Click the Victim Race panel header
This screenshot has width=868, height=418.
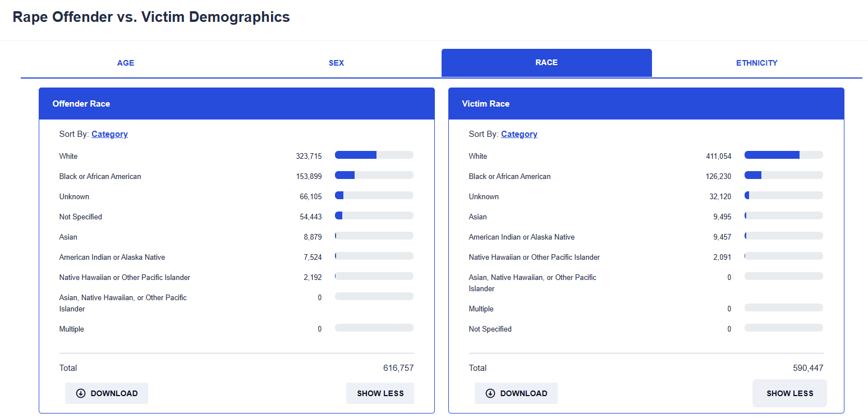pyautogui.click(x=646, y=104)
